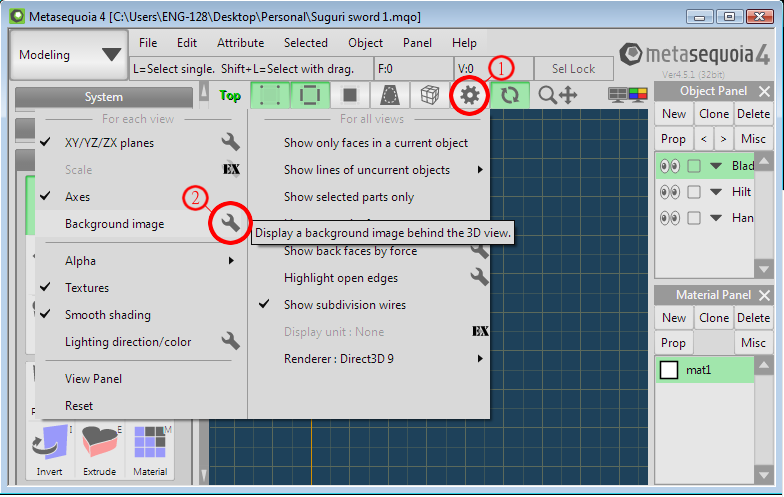The height and width of the screenshot is (497, 784).
Task: Open wrench for Lighting direction/color
Action: click(x=230, y=342)
